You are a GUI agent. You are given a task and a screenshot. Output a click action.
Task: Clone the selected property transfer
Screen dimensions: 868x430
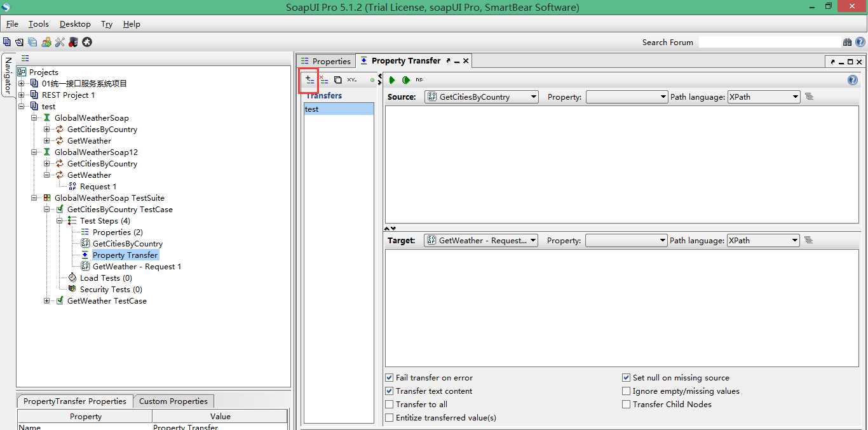tap(337, 80)
